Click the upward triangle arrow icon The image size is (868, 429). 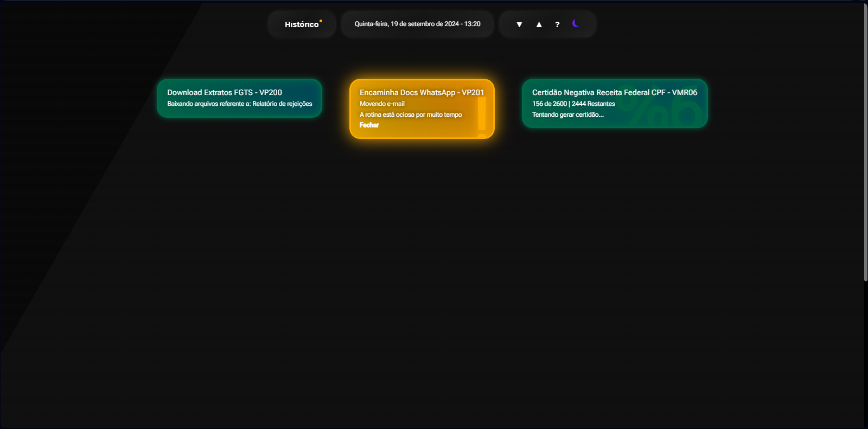coord(539,24)
